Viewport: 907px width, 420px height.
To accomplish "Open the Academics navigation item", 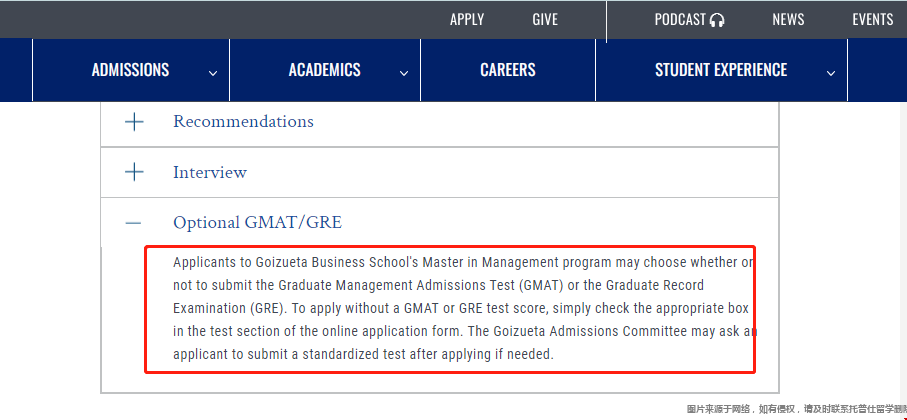I will (x=325, y=70).
